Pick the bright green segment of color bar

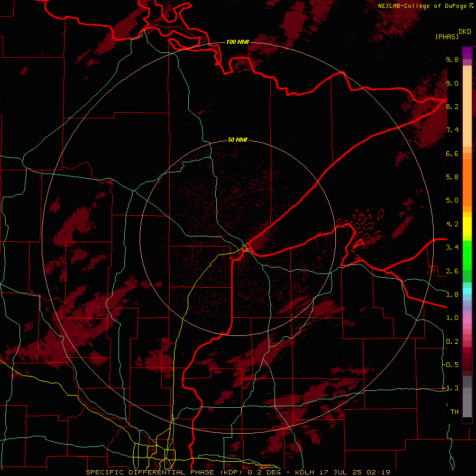pyautogui.click(x=467, y=255)
